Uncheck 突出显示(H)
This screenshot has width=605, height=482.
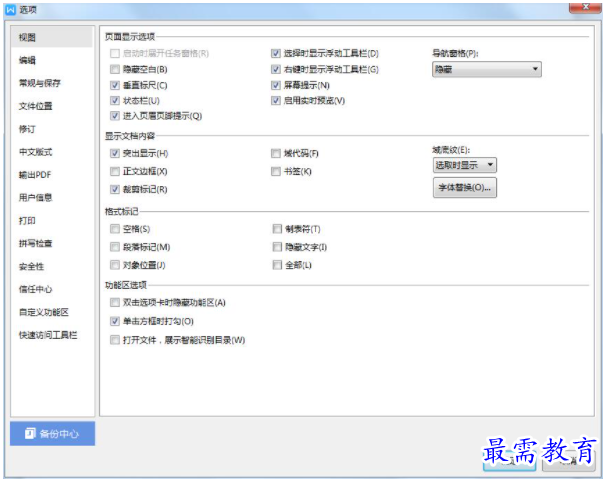click(x=115, y=154)
